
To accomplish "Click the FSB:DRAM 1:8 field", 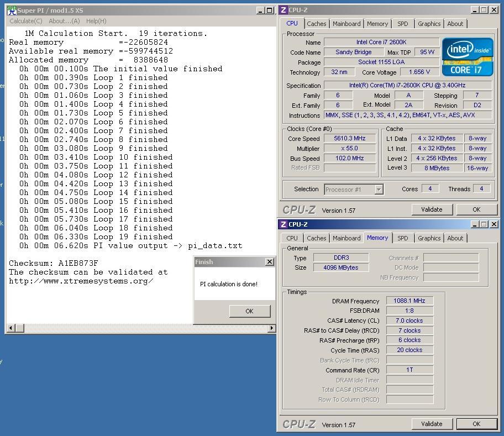I will point(410,311).
